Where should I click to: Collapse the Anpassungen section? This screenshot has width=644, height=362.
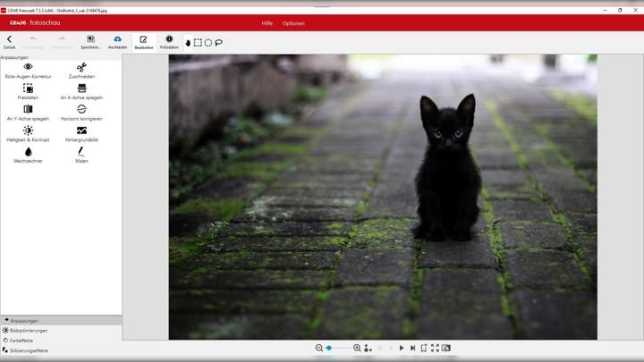[61, 321]
